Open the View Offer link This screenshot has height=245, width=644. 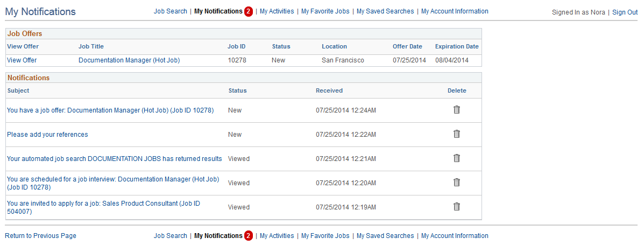(x=22, y=60)
